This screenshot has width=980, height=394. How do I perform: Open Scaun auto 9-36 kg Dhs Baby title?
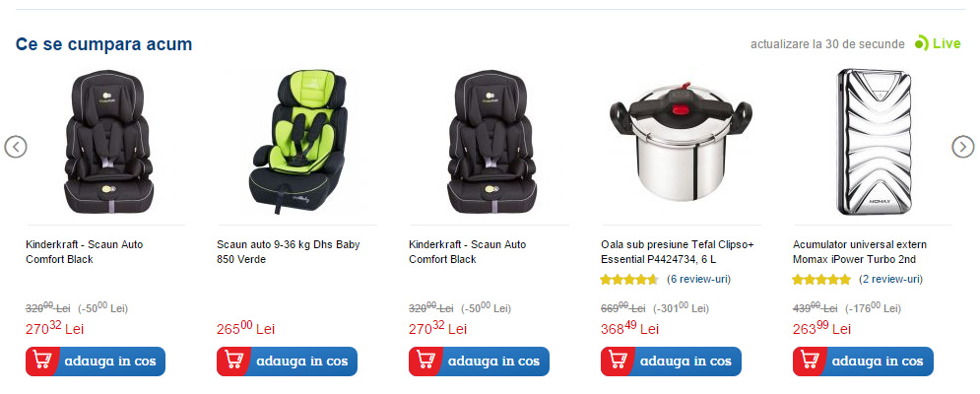click(289, 252)
